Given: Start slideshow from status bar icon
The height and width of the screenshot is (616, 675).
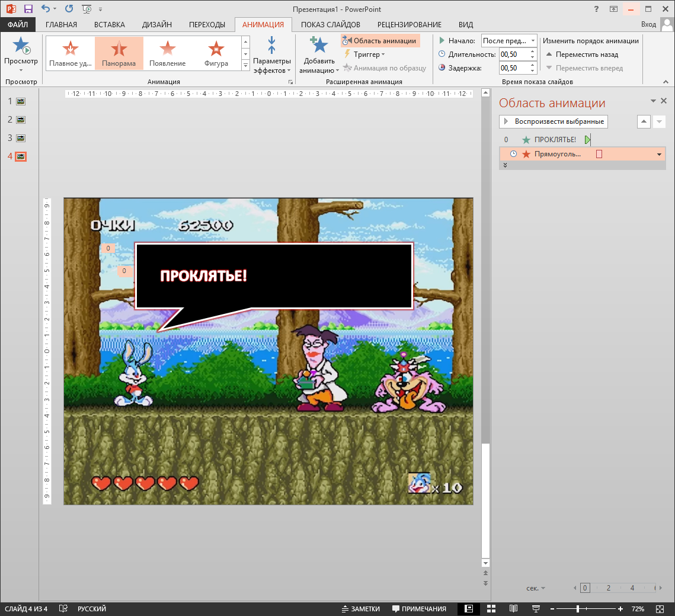Looking at the screenshot, I should pos(536,609).
